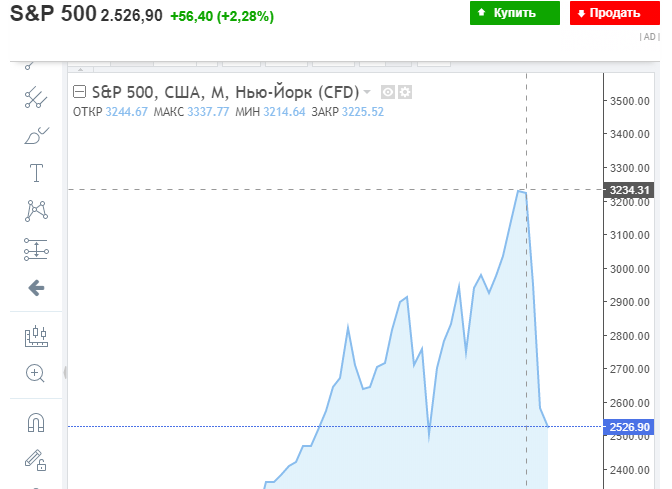Click the 3000.00 price axis label
The width and height of the screenshot is (672, 489).
(x=630, y=269)
